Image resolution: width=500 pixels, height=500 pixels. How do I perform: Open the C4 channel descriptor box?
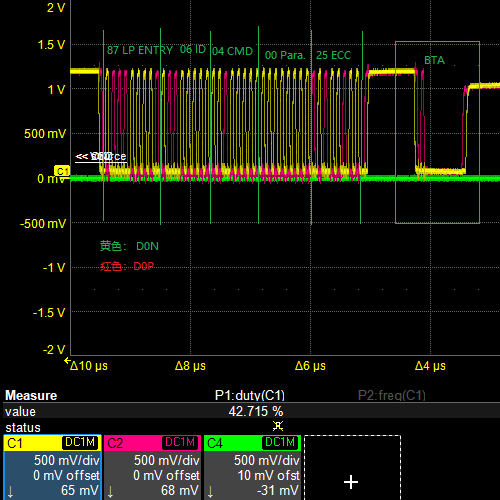252,467
